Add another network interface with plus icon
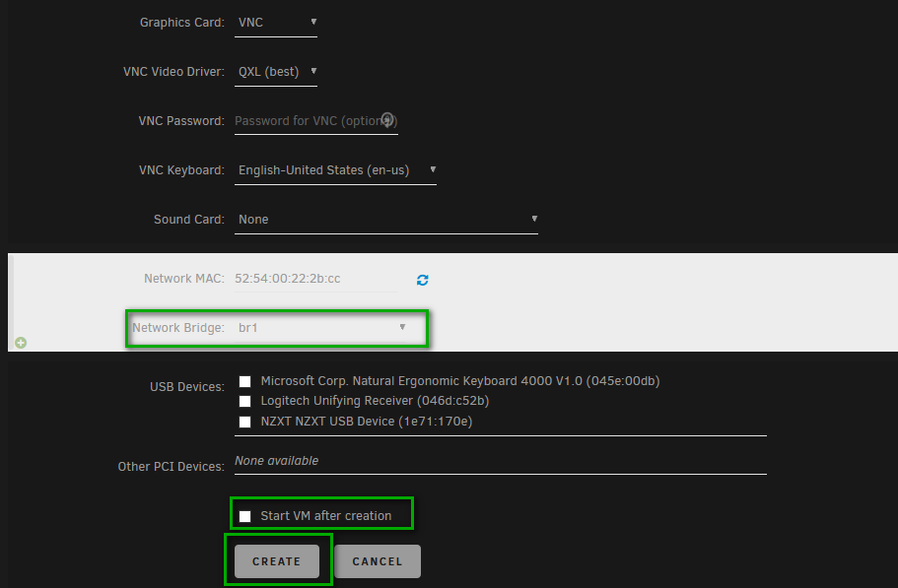The height and width of the screenshot is (588, 898). (x=21, y=343)
